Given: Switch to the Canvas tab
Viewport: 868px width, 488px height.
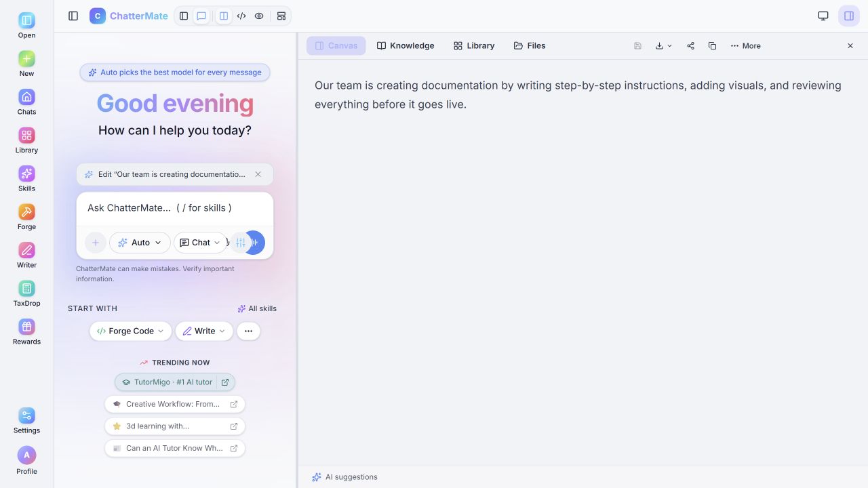Looking at the screenshot, I should click(x=336, y=45).
